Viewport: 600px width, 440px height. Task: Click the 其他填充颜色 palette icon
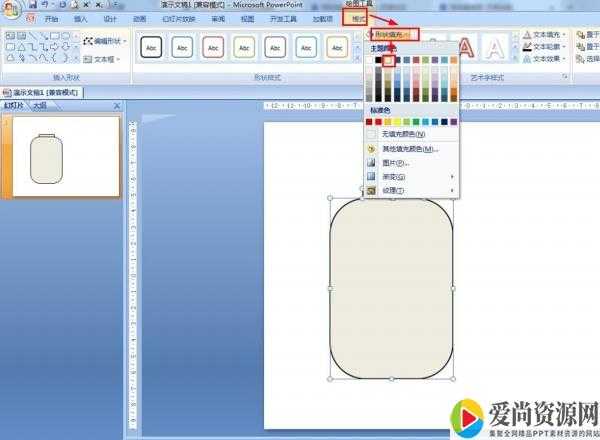371,148
